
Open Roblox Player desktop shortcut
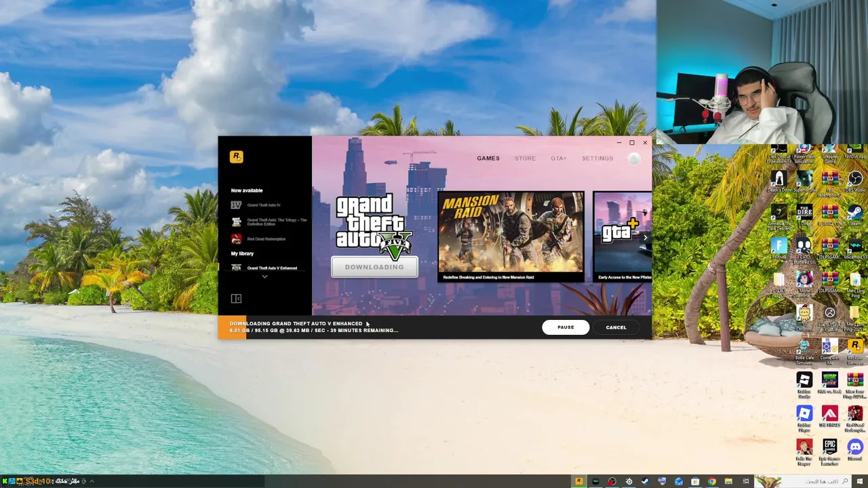[x=804, y=417]
